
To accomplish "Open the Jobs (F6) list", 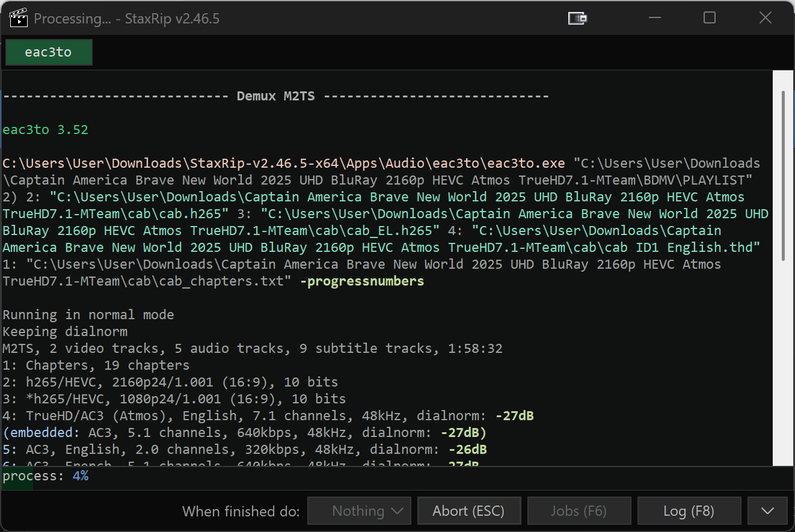I will tap(579, 511).
